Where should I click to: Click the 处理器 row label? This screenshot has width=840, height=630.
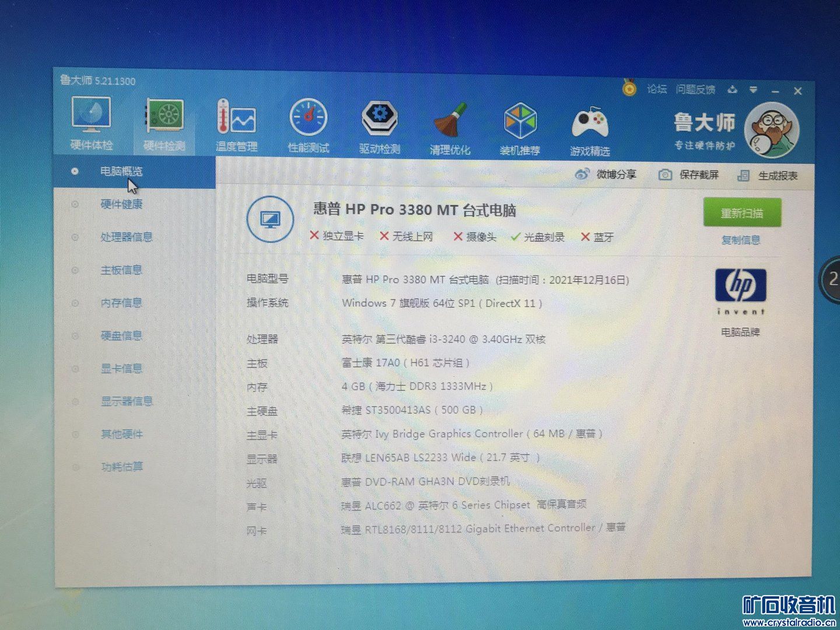tap(262, 339)
